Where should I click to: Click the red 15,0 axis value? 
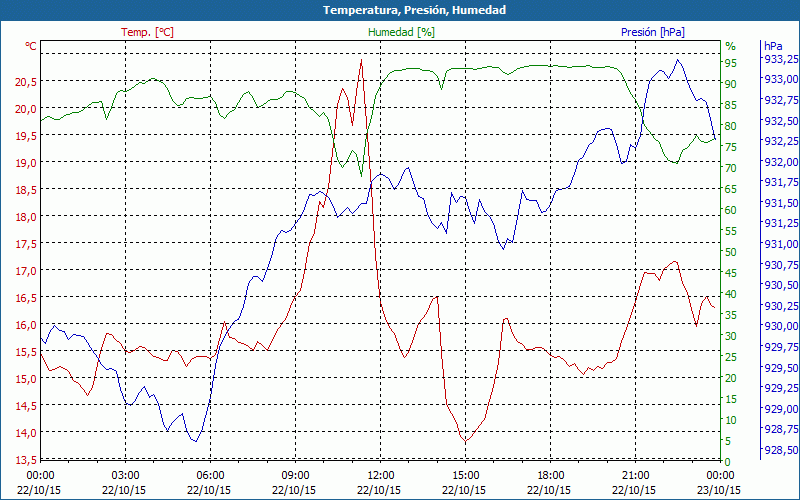click(x=27, y=379)
